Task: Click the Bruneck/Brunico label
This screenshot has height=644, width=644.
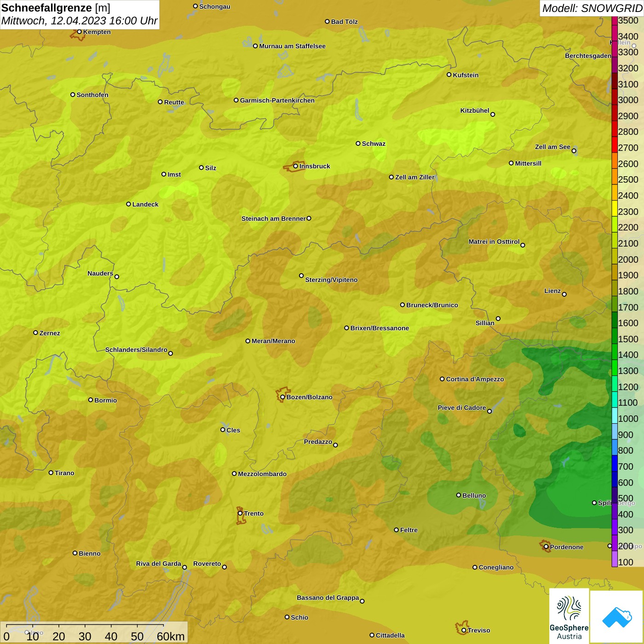Action: point(432,305)
